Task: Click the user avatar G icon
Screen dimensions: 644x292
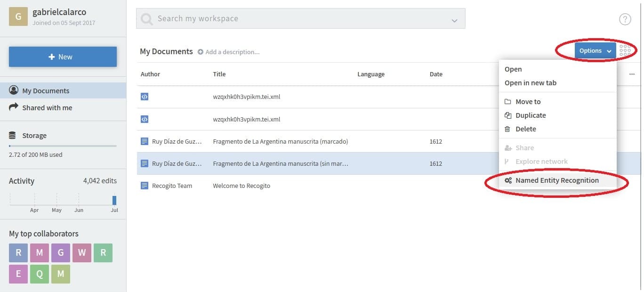Action: tap(18, 17)
